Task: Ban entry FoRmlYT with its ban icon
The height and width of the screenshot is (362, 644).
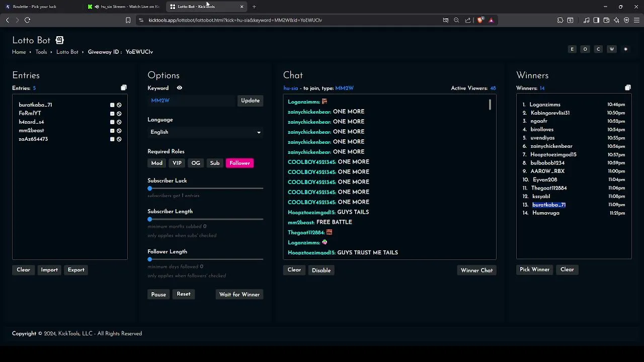Action: [119, 114]
